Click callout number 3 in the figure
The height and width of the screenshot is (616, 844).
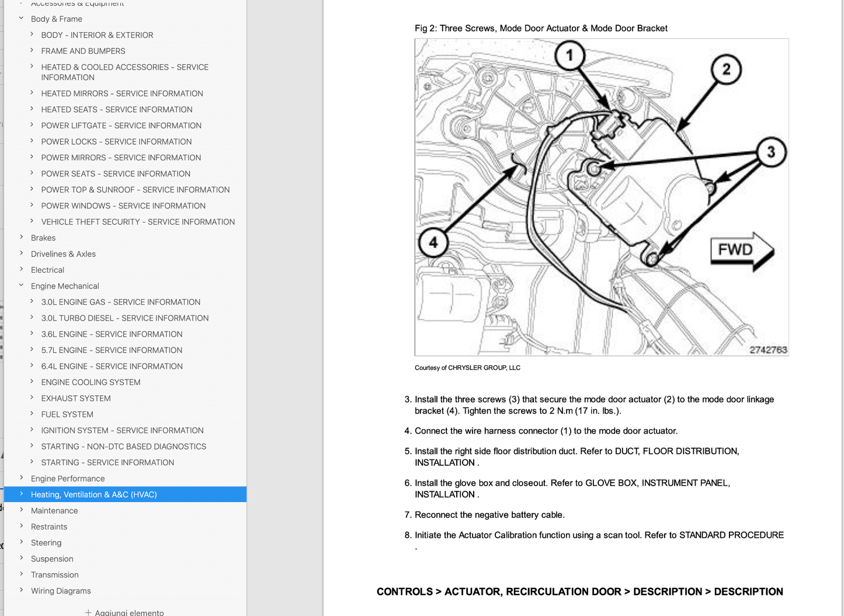pyautogui.click(x=770, y=152)
